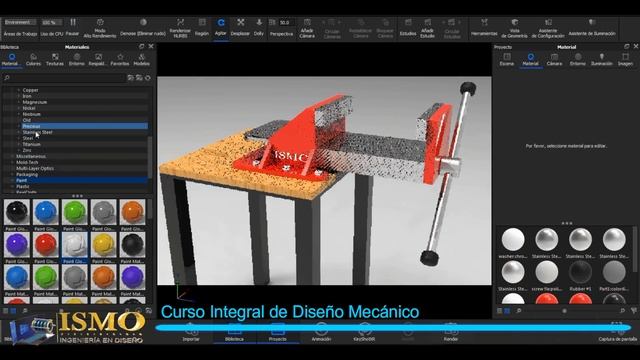Click the Animación button

click(x=321, y=332)
